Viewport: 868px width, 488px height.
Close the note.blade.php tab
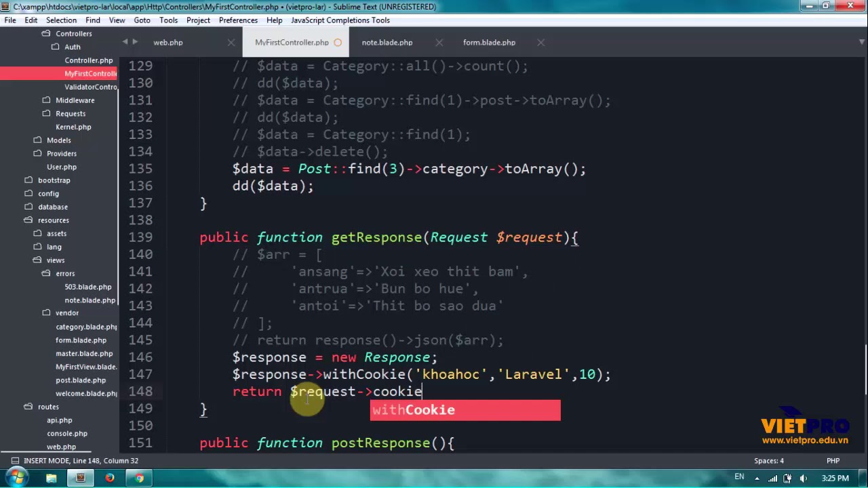click(x=439, y=43)
